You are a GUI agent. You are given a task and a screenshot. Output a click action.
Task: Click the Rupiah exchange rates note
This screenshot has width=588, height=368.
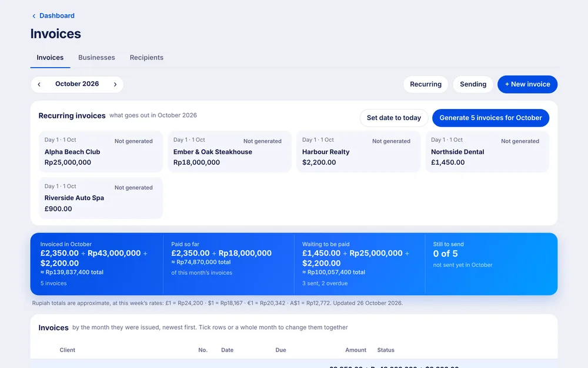click(218, 303)
